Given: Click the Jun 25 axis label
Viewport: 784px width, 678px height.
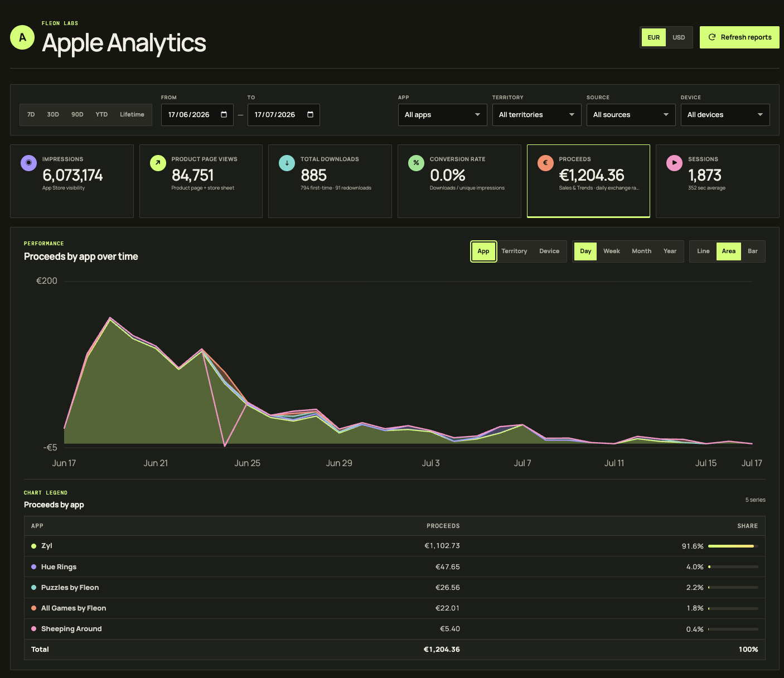Looking at the screenshot, I should (248, 463).
